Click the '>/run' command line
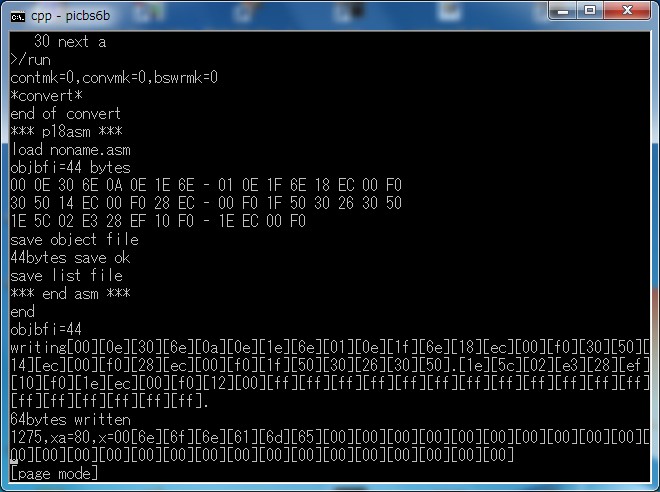 pos(30,59)
